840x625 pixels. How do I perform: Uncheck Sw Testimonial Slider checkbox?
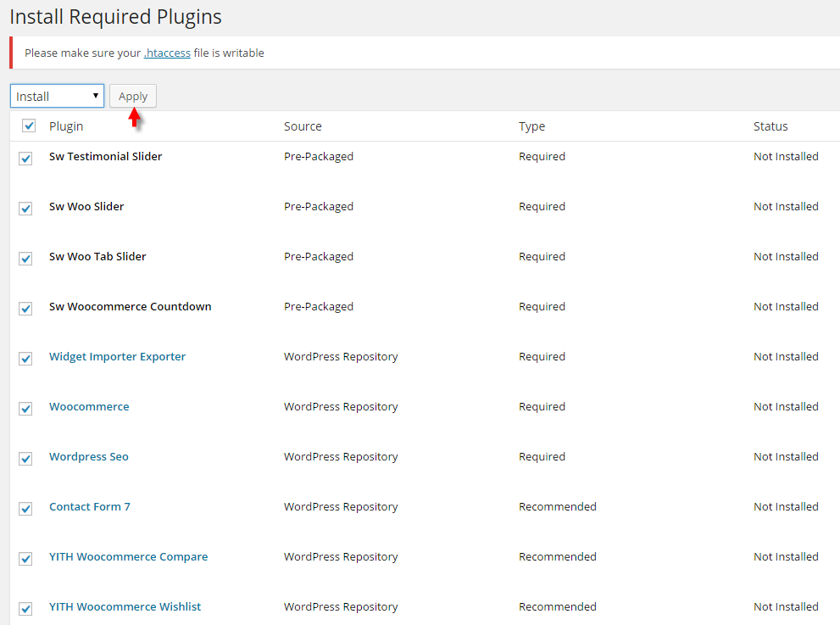click(25, 159)
